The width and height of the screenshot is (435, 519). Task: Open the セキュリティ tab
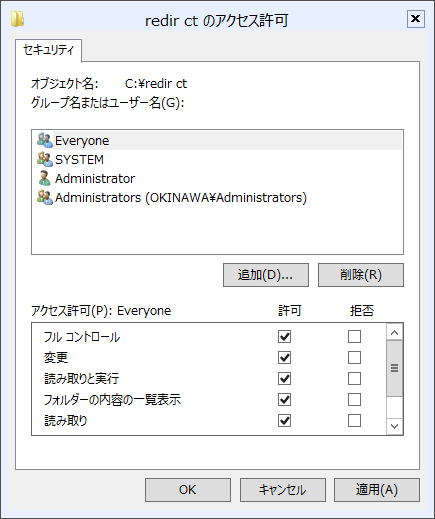[x=48, y=50]
